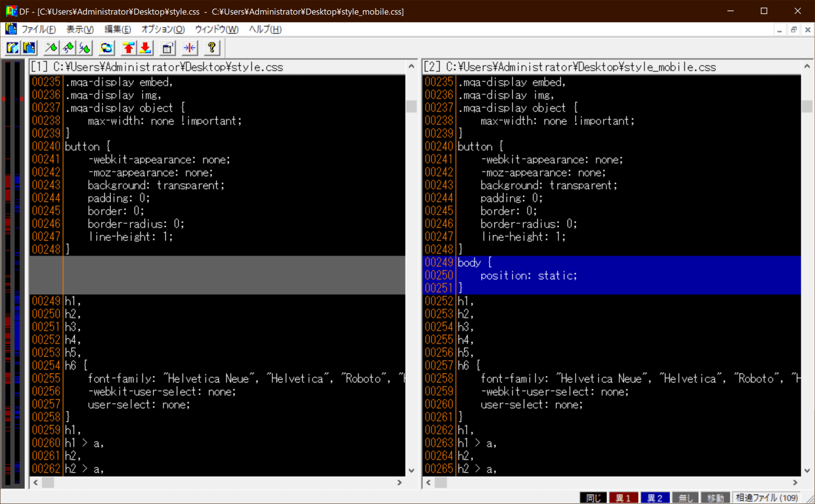Click the second green flag icon with blue arrow
Viewport: 815px width, 504px height.
[68, 48]
